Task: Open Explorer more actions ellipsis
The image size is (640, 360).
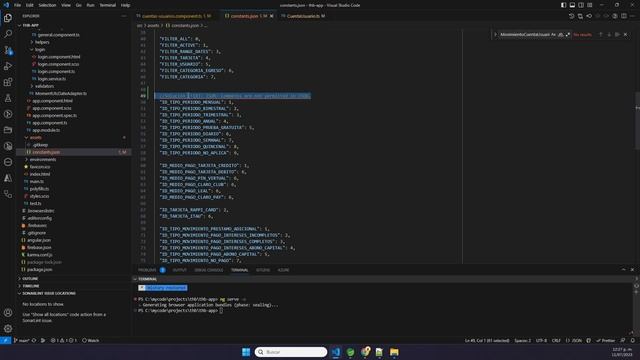Action: 124,16
